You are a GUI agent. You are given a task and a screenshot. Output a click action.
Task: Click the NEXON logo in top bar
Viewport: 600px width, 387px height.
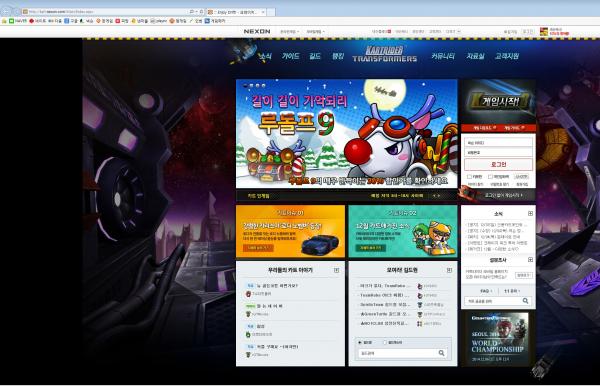click(x=257, y=31)
